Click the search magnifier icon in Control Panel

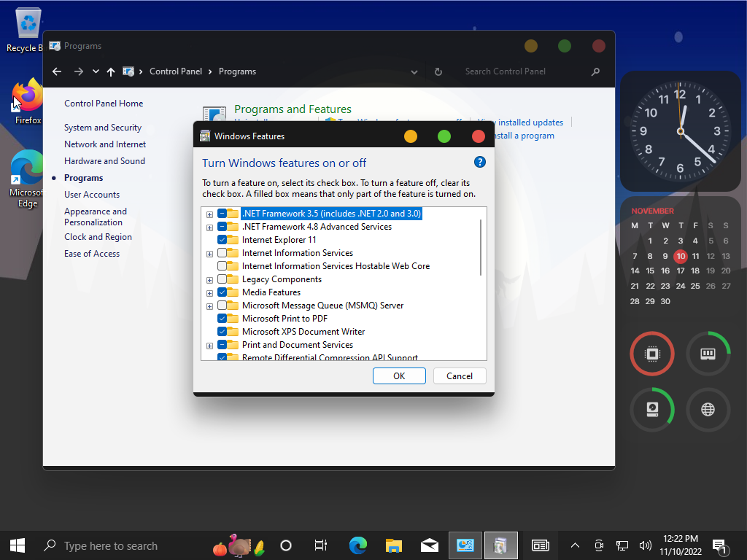[x=595, y=71]
